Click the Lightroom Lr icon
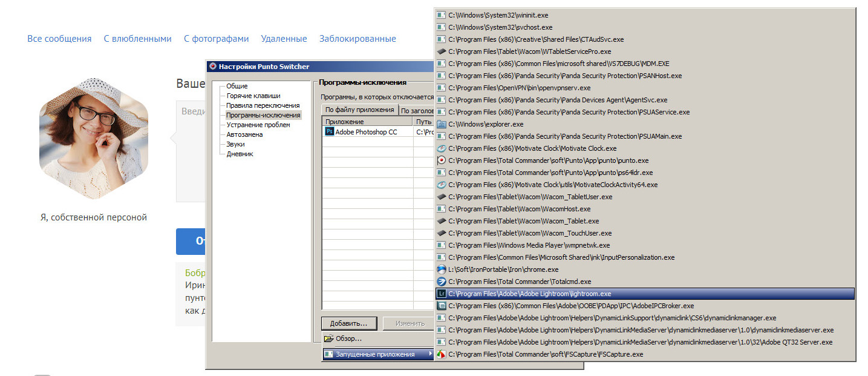This screenshot has height=376, width=868. tap(441, 294)
